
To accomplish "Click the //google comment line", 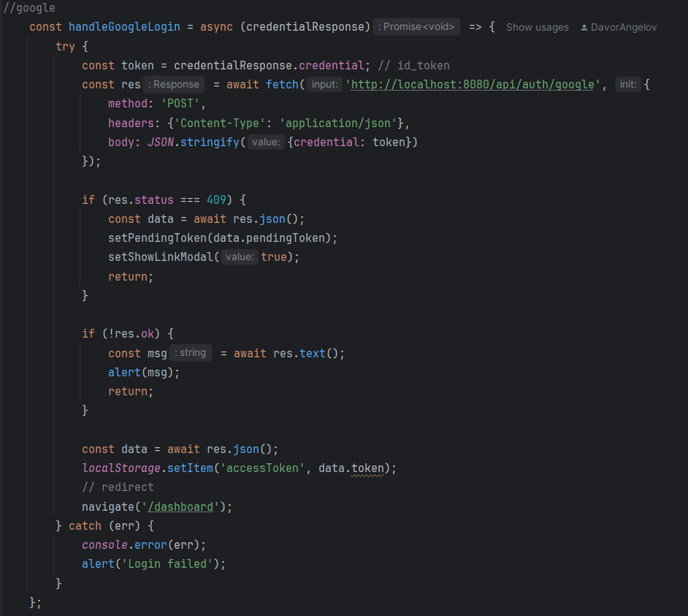I will pyautogui.click(x=29, y=8).
